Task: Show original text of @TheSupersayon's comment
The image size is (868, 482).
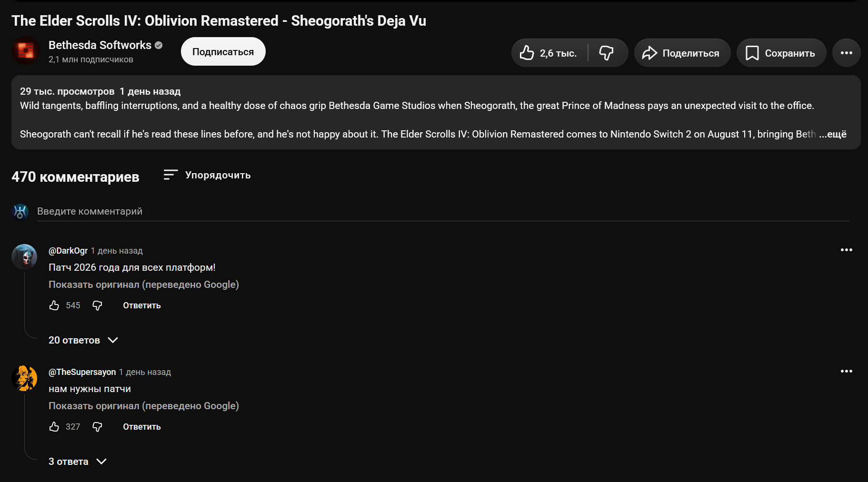Action: point(144,406)
